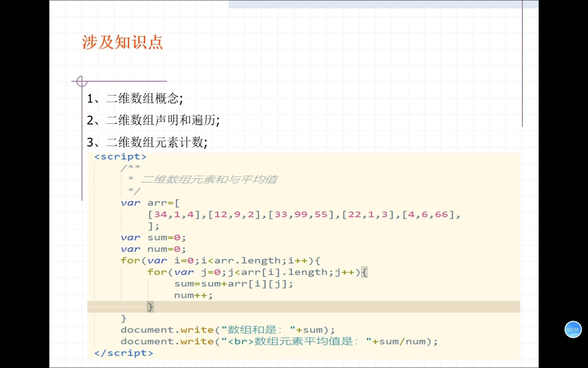Click the comment 二维数组元素和与平均值

click(x=209, y=179)
